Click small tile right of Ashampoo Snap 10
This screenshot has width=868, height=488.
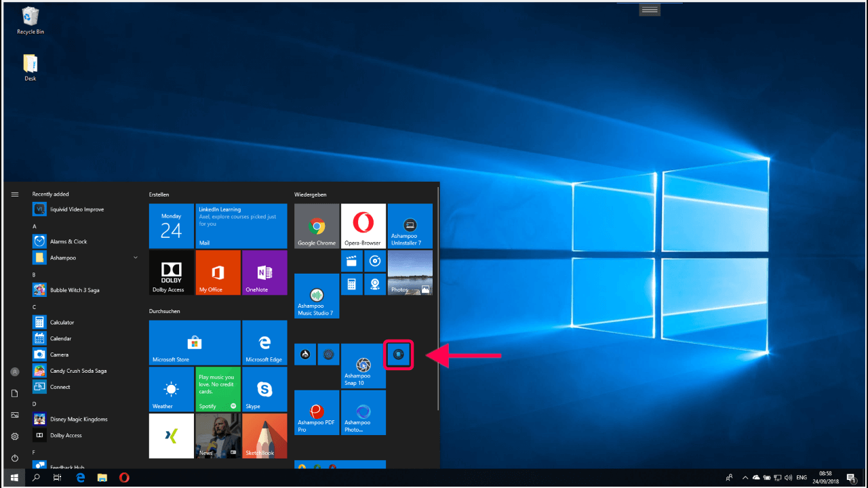(399, 354)
